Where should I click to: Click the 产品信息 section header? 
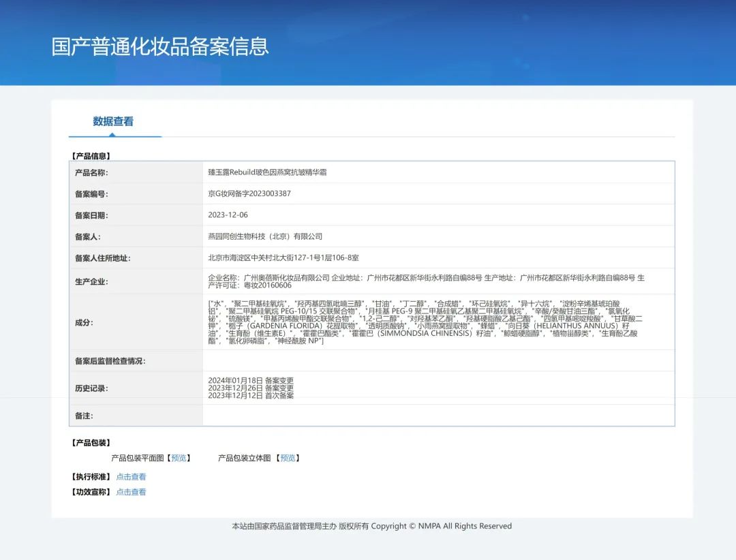pyautogui.click(x=91, y=156)
